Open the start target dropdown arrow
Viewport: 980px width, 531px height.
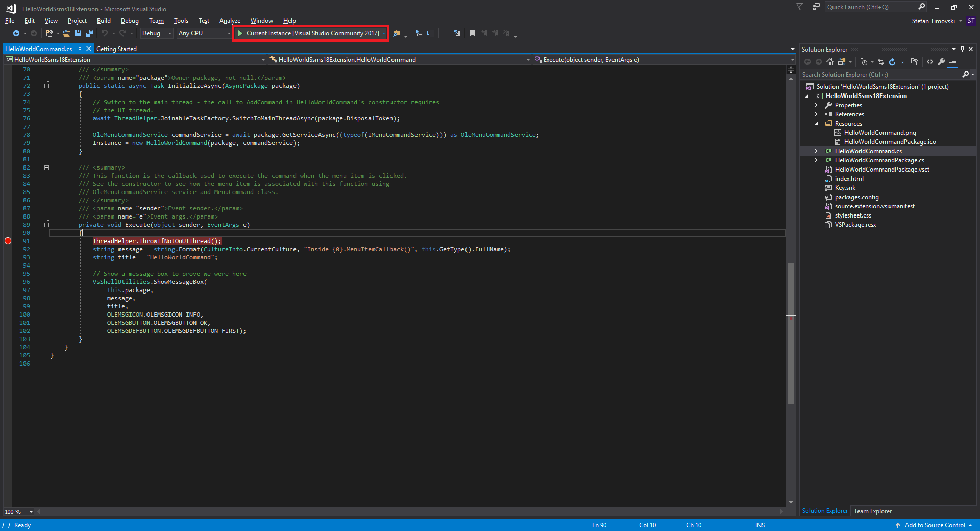(x=384, y=33)
